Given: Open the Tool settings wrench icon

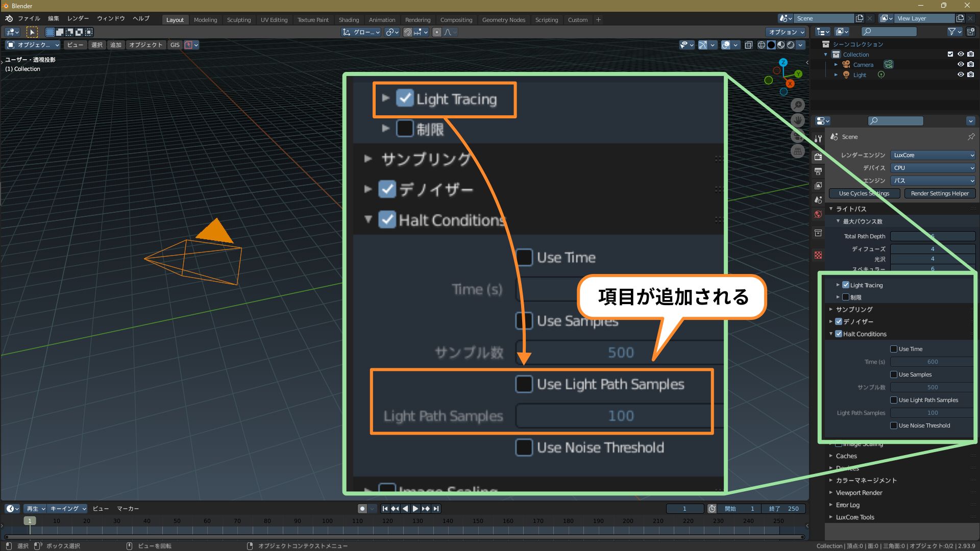Looking at the screenshot, I should (x=818, y=138).
